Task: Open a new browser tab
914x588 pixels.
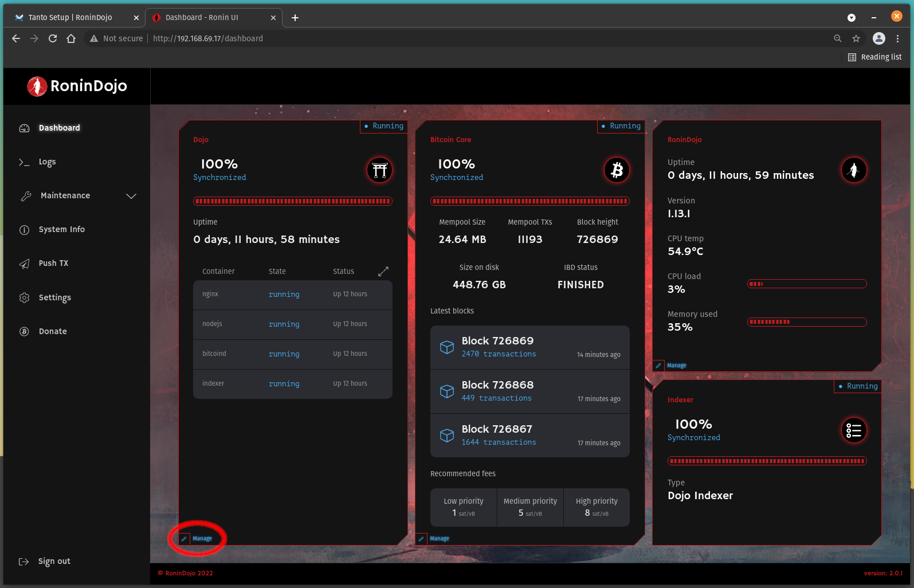Action: pos(295,18)
